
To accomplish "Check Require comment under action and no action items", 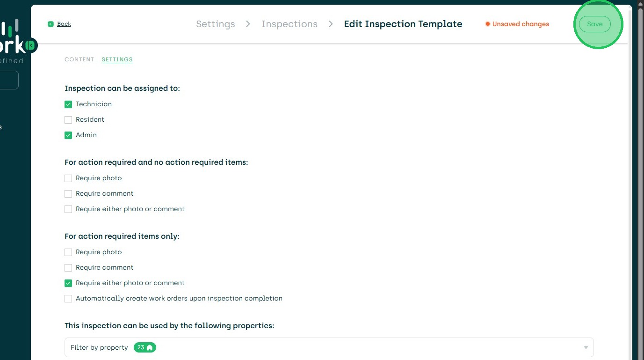I will pyautogui.click(x=68, y=194).
